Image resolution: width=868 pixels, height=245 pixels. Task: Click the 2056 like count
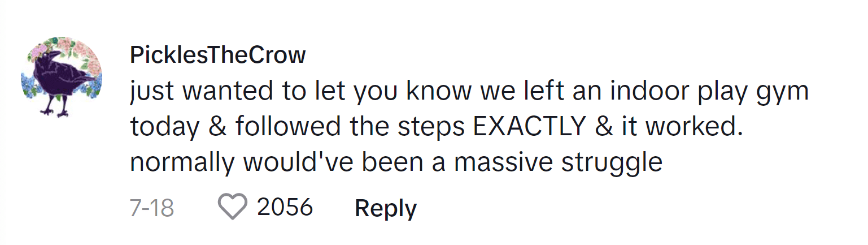[x=285, y=207]
